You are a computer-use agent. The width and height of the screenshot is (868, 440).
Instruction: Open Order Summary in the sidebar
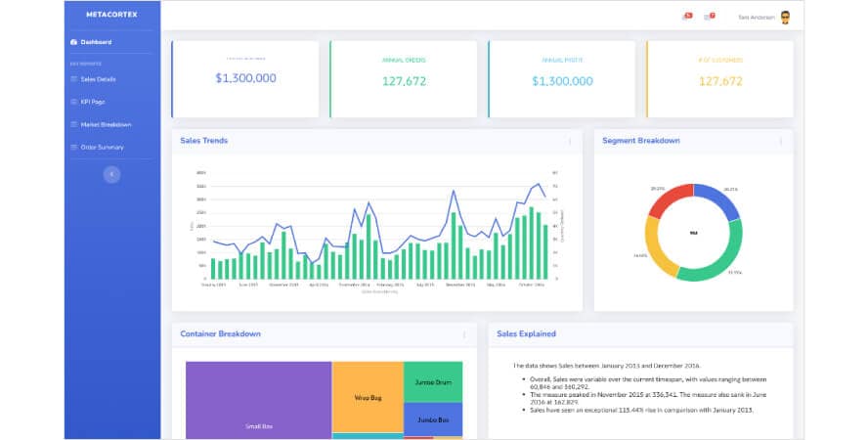click(x=101, y=148)
